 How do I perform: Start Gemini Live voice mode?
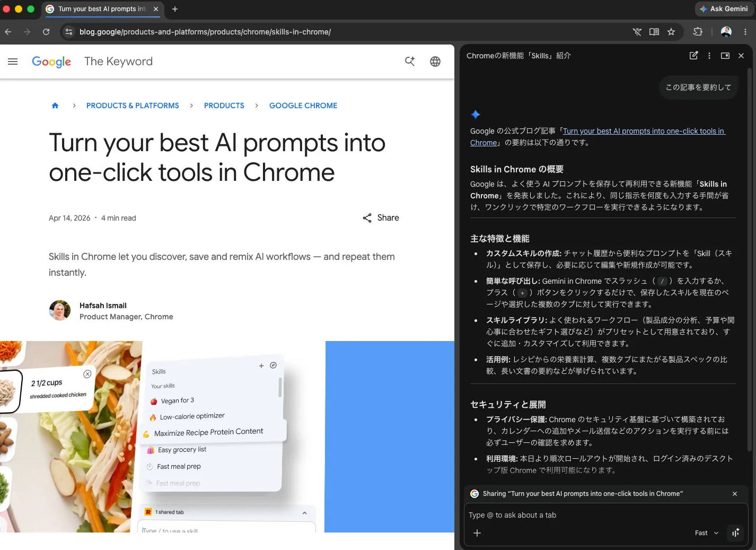point(736,533)
